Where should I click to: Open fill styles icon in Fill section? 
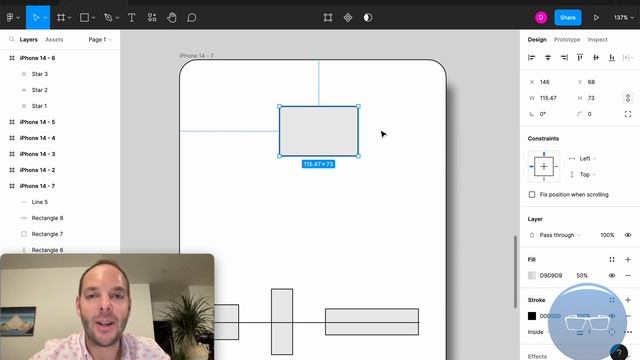[x=611, y=260]
